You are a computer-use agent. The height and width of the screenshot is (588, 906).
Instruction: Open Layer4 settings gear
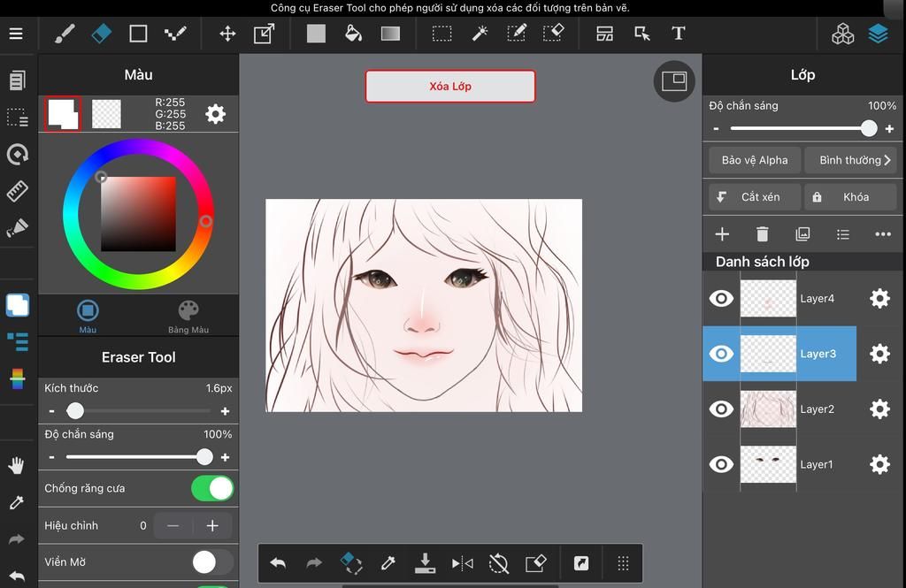[x=880, y=299]
